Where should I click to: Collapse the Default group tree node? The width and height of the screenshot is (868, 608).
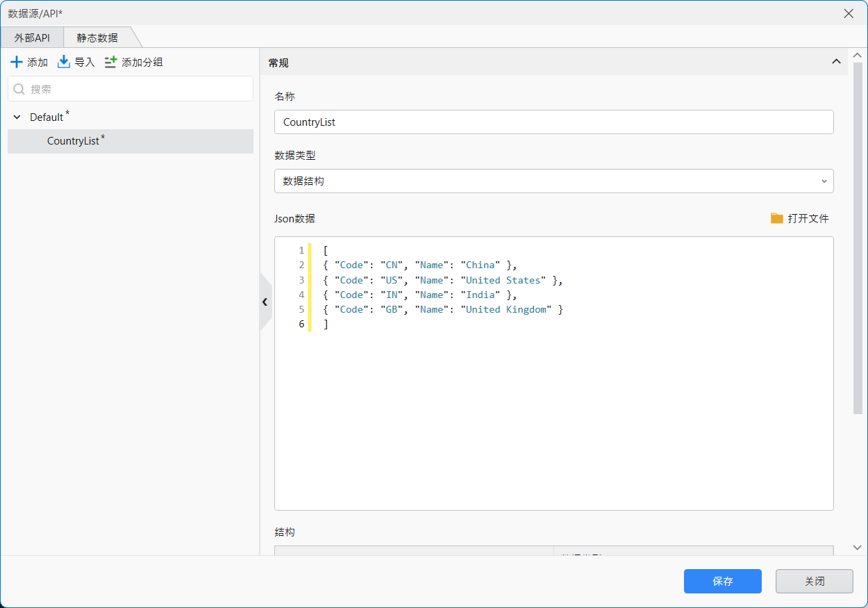(17, 117)
